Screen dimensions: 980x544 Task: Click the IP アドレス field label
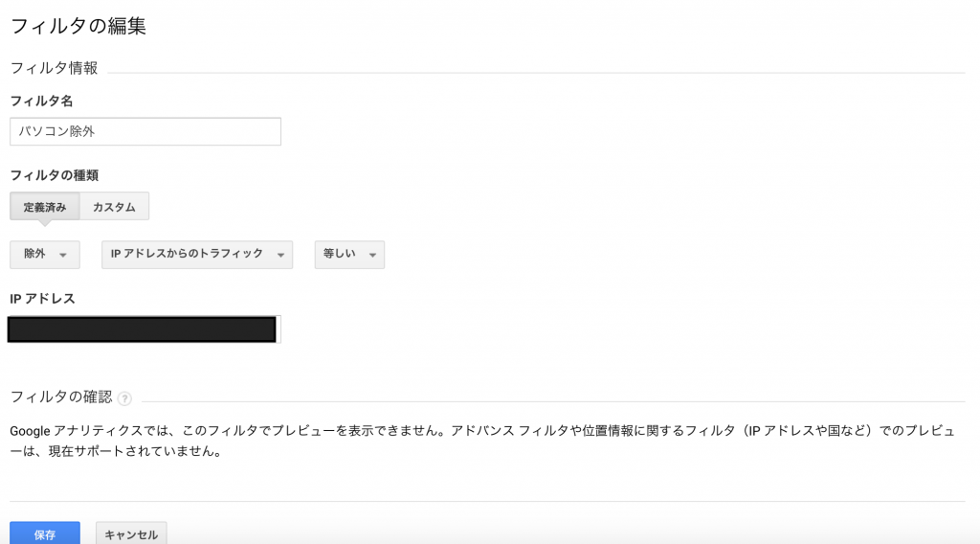(x=42, y=299)
